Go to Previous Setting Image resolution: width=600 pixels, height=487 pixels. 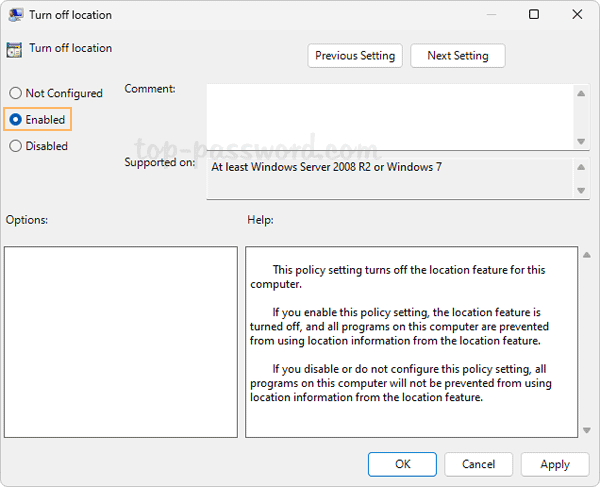tap(356, 56)
